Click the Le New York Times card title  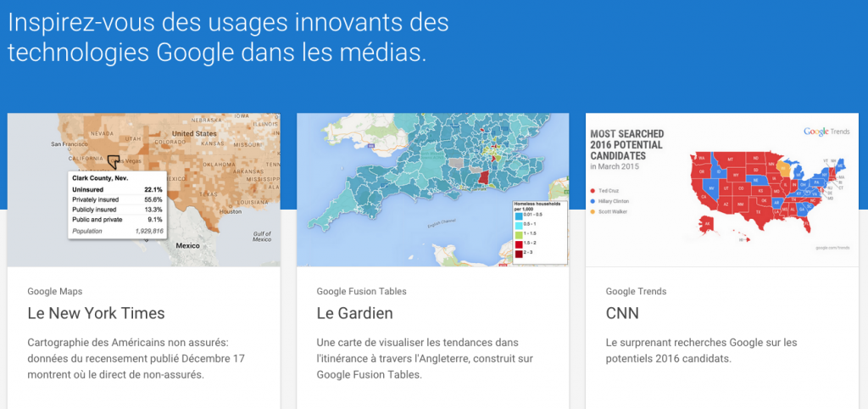[97, 313]
